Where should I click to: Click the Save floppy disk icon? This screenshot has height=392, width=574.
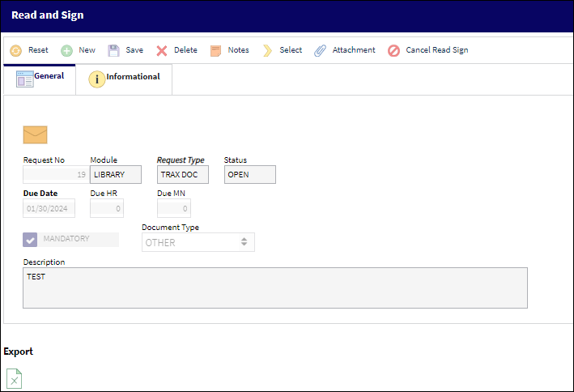point(113,50)
